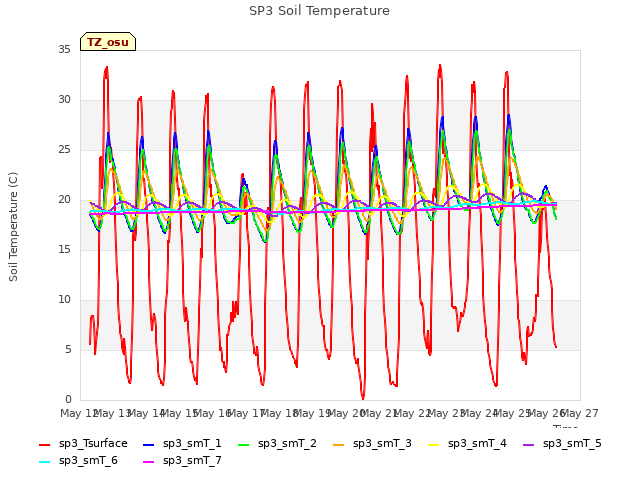Screen dimensions: 640x480
Task: Click the 35 y-axis tick label
Action: (x=64, y=50)
